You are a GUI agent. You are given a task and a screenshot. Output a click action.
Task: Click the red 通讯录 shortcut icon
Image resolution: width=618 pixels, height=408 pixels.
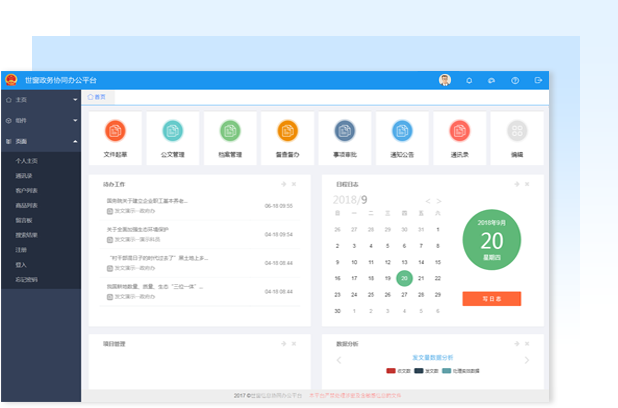point(459,130)
